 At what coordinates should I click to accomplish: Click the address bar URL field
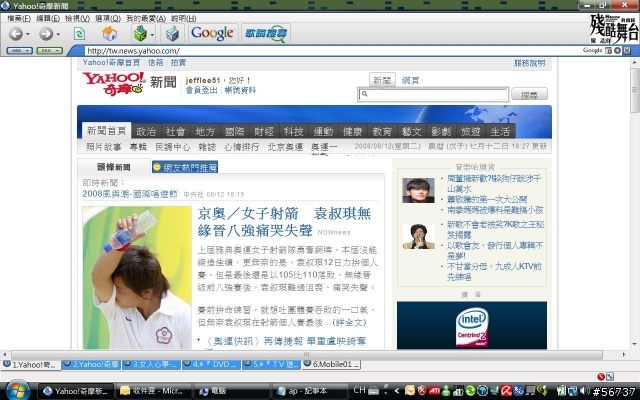[x=333, y=51]
